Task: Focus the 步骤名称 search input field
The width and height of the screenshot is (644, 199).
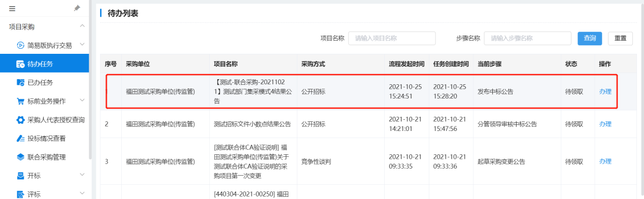Action: (x=528, y=38)
